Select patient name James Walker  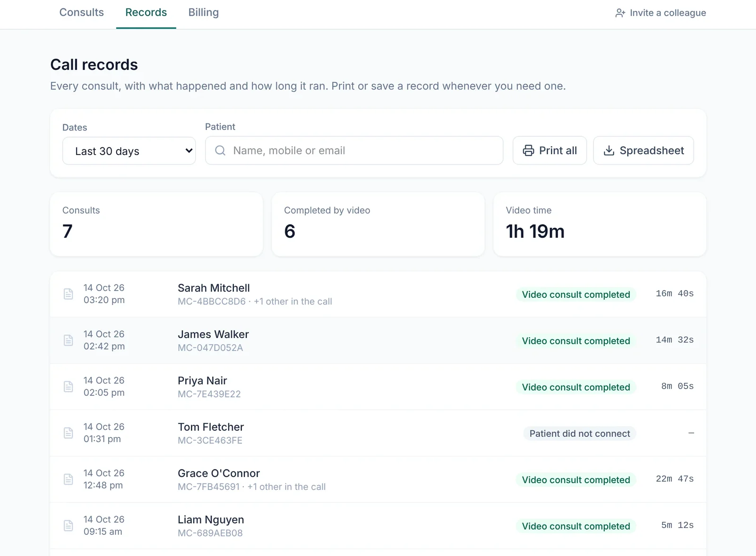coord(213,334)
